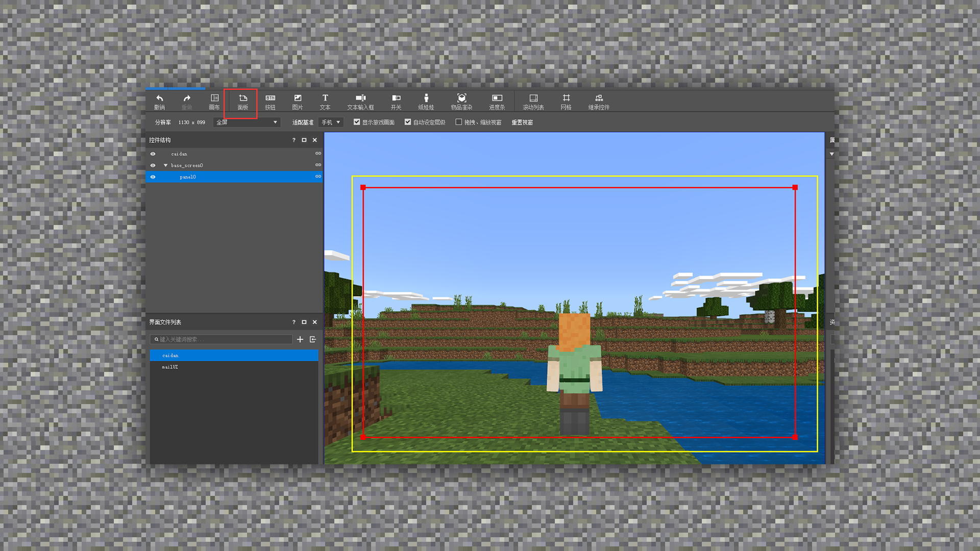980x551 pixels.
Task: Click the bottom-left red panel handle
Action: pyautogui.click(x=363, y=437)
